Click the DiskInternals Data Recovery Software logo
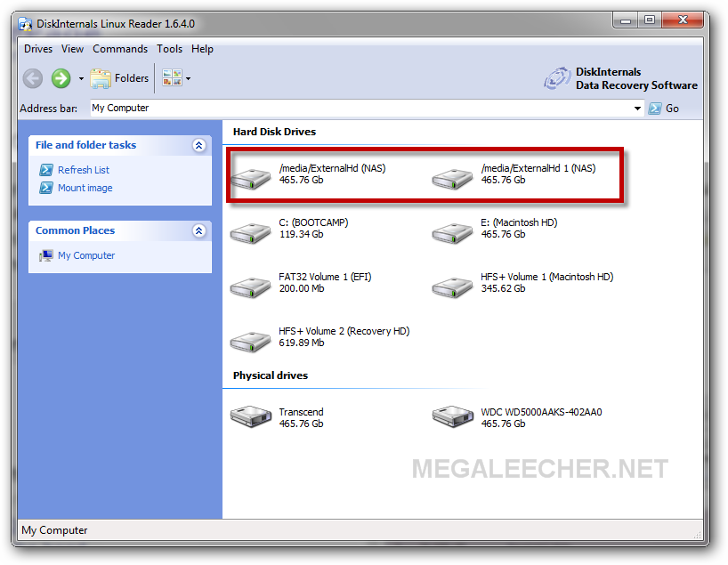 620,78
